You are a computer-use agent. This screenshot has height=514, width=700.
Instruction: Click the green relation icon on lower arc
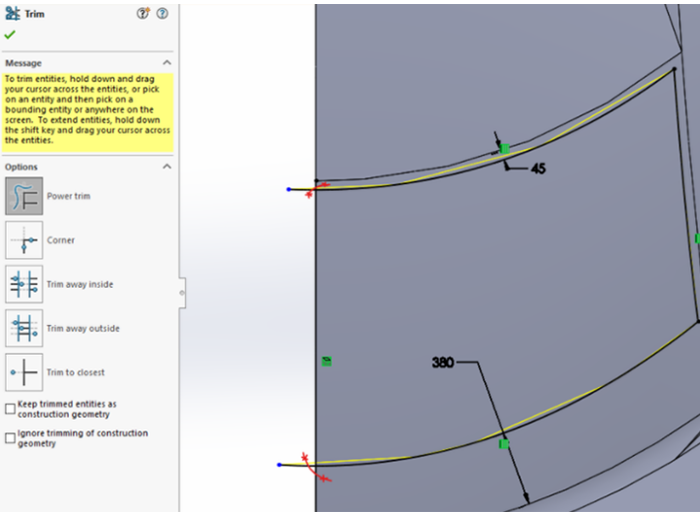(x=504, y=444)
